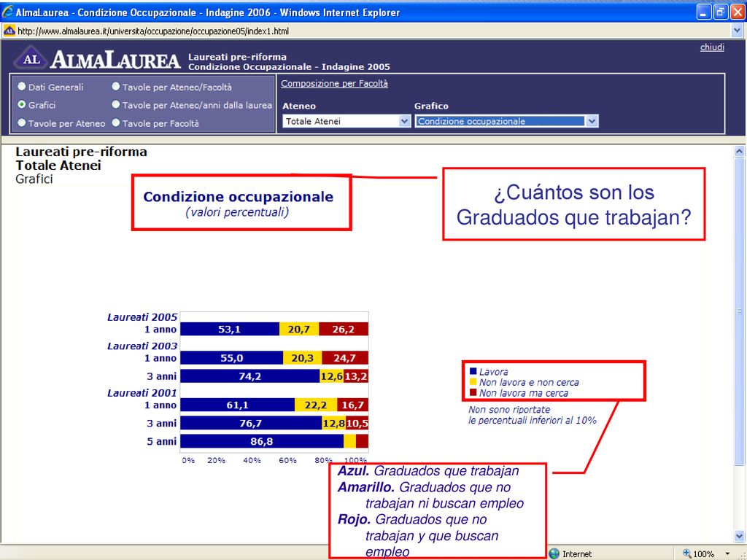Open the Ateneo dropdown showing Totale Atenei
This screenshot has width=747, height=560.
[347, 121]
